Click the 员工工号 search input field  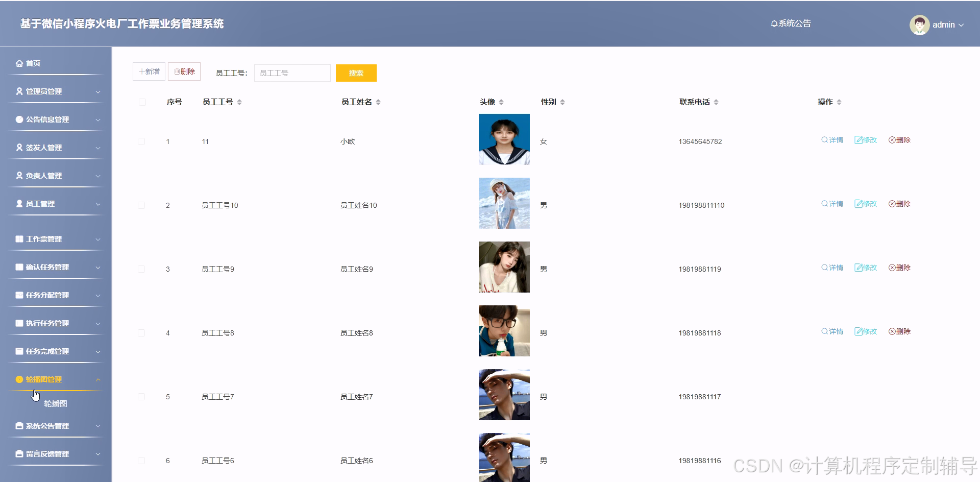292,73
